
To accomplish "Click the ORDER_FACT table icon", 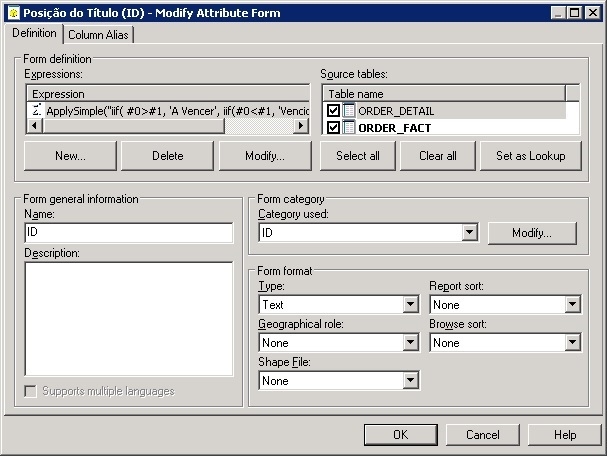I will click(349, 127).
